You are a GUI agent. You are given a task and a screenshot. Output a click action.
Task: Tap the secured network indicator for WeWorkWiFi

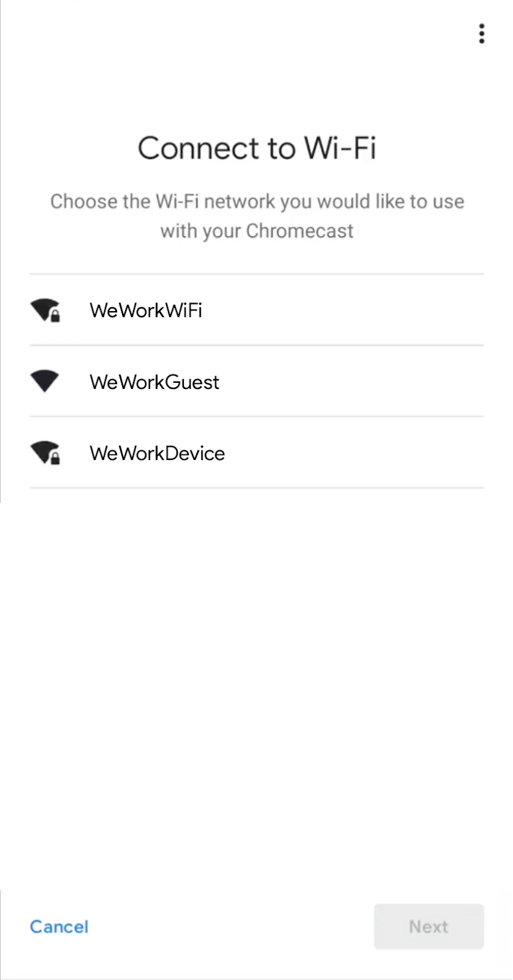[45, 311]
